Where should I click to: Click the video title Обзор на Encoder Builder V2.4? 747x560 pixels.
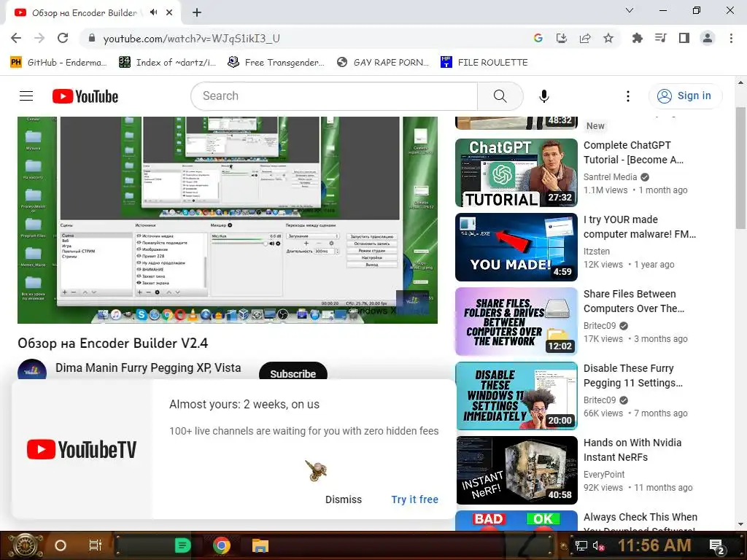pos(113,343)
